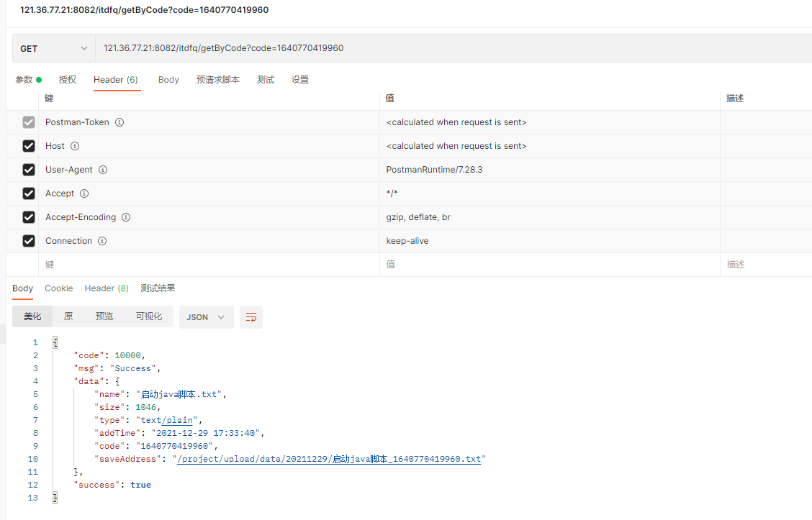This screenshot has width=812, height=520.
Task: Select the 可视化 visualize button
Action: 149,316
